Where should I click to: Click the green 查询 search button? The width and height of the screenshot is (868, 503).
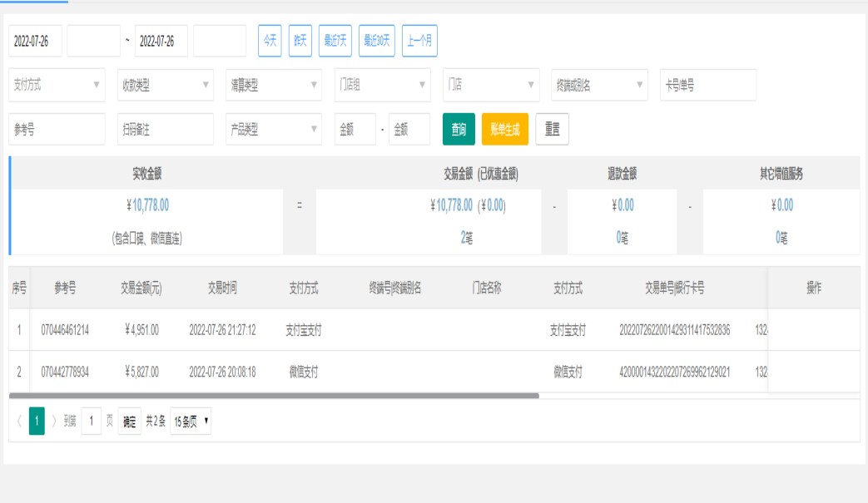click(x=459, y=129)
